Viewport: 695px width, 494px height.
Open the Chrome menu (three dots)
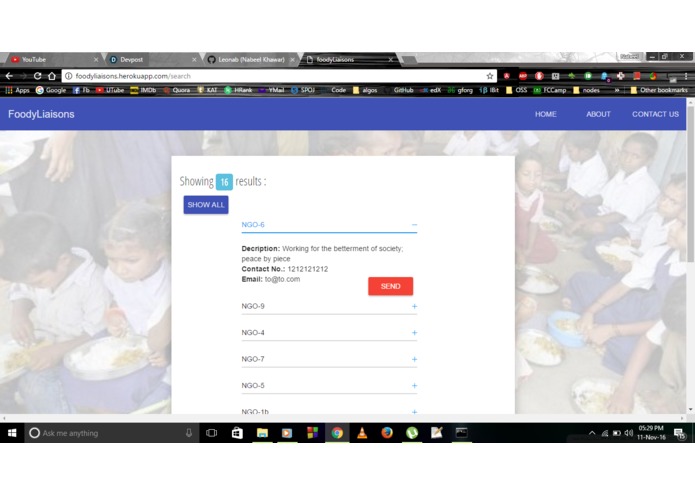[x=686, y=76]
